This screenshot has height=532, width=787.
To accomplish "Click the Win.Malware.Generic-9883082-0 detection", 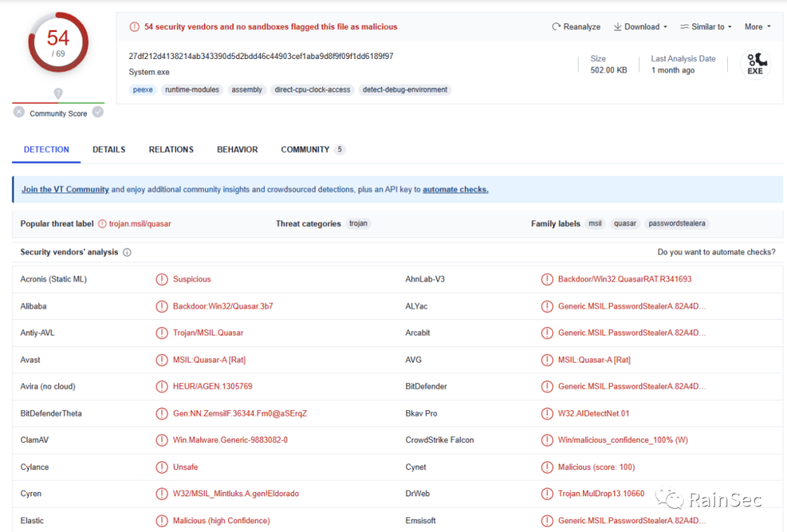I will coord(230,440).
